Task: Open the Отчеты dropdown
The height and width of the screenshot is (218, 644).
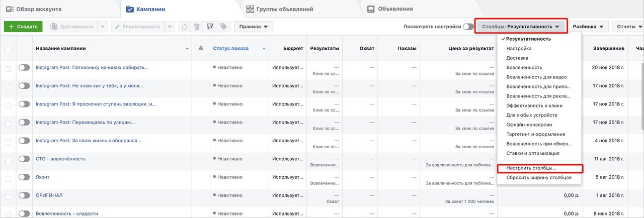Action: tap(629, 27)
